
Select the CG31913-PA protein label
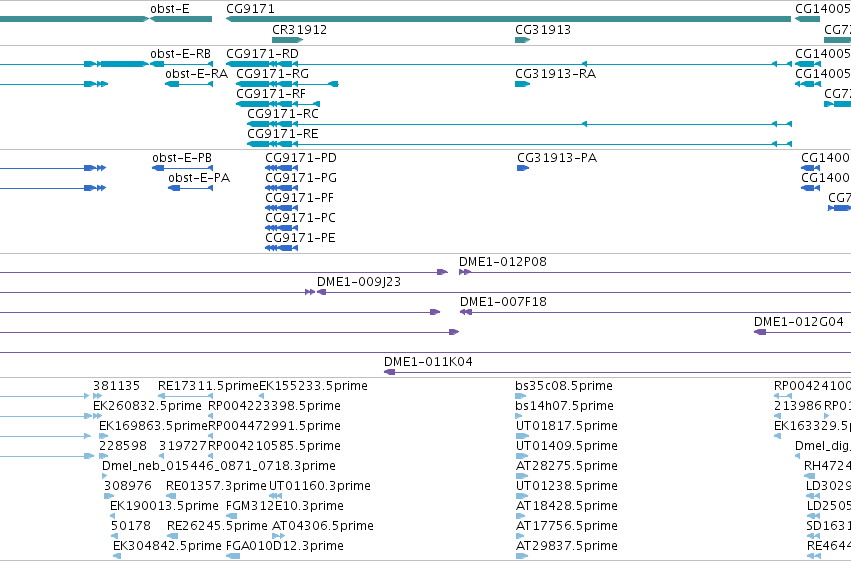557,158
